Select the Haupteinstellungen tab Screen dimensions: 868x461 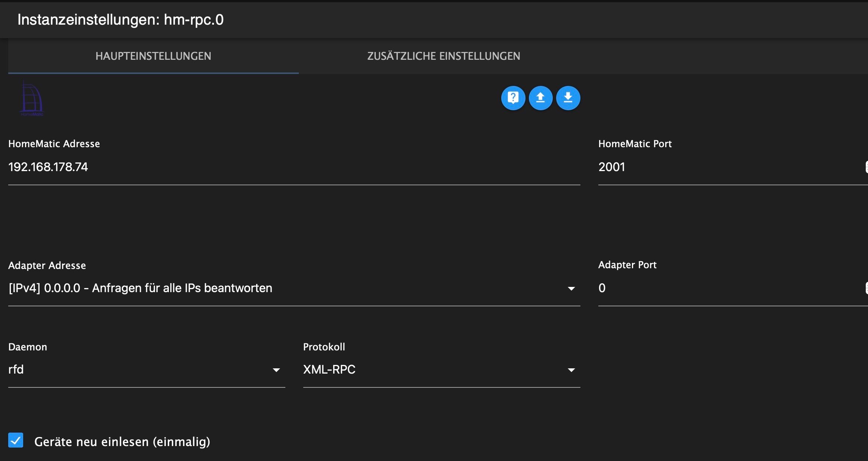tap(153, 56)
